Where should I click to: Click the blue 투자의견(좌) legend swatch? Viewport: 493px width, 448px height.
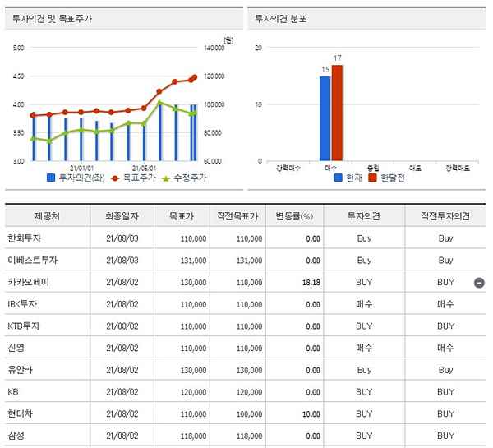pyautogui.click(x=51, y=178)
